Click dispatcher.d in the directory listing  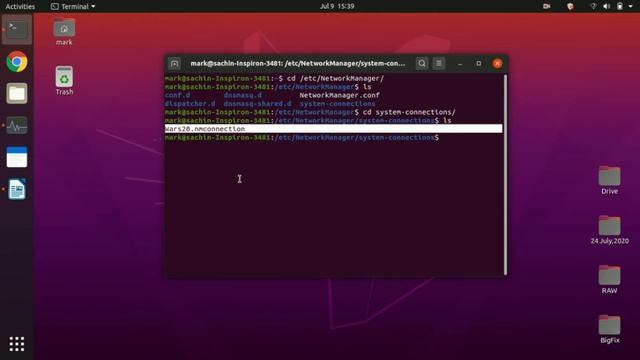click(x=190, y=104)
